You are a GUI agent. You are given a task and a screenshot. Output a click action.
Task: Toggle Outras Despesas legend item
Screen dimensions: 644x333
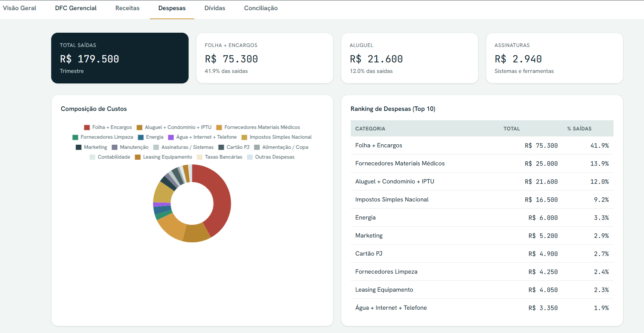coord(271,157)
